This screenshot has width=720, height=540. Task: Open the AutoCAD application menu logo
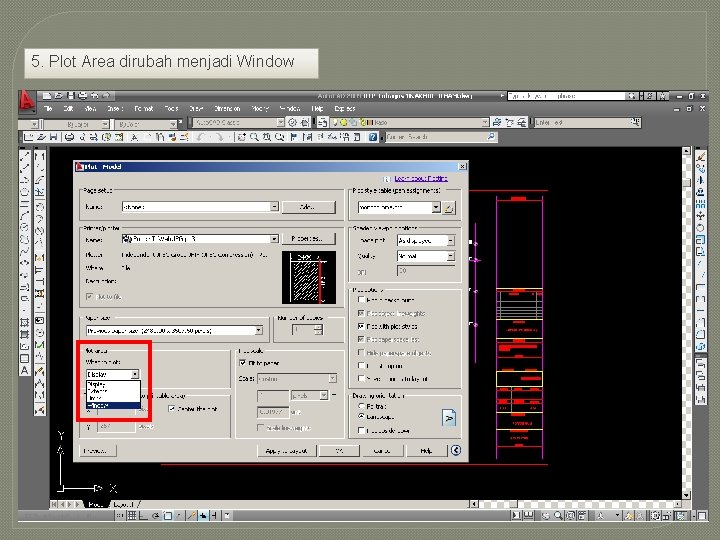pyautogui.click(x=27, y=101)
